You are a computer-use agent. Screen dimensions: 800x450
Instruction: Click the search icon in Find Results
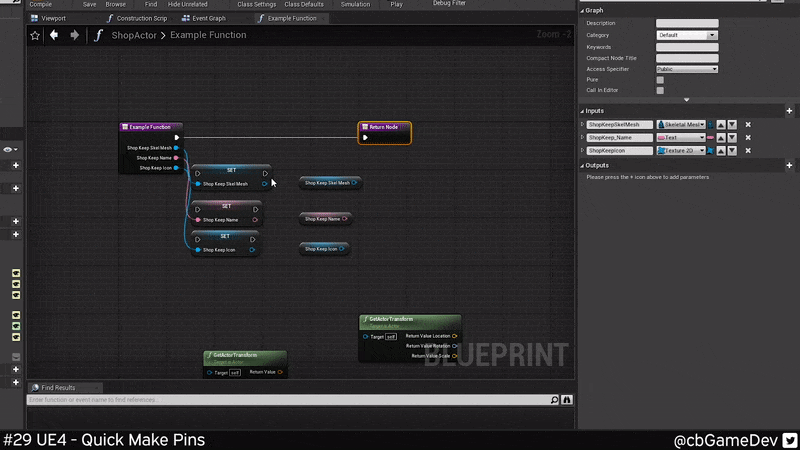coord(555,400)
